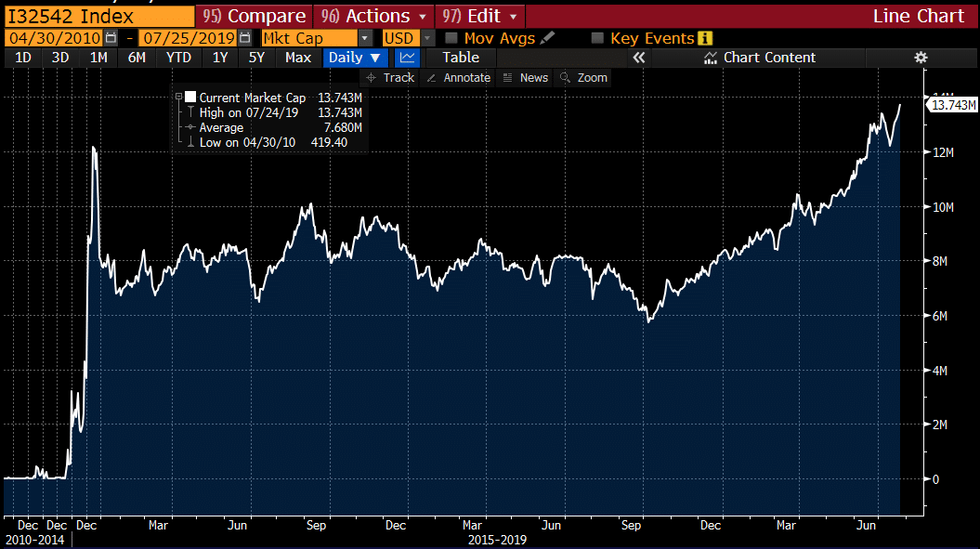Image resolution: width=980 pixels, height=549 pixels.
Task: Select the line chart type icon
Action: 408,58
